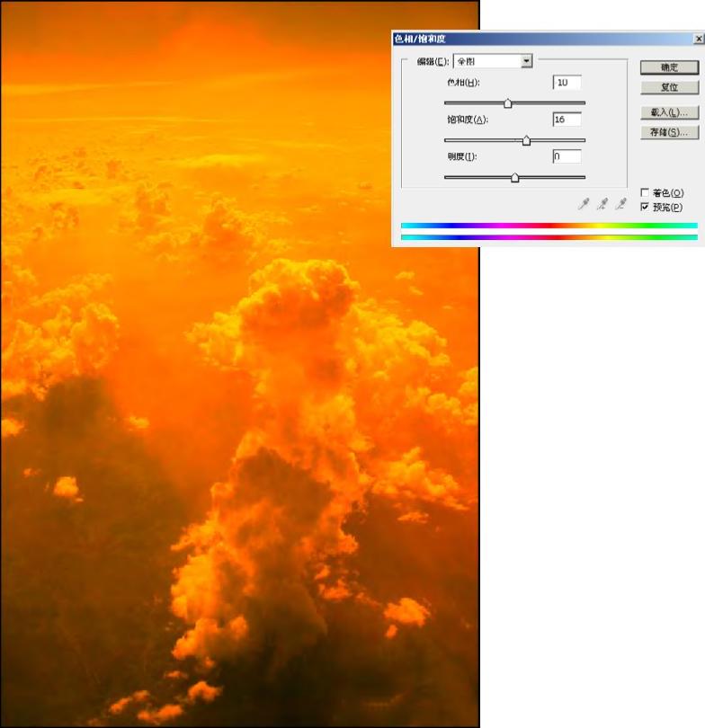Click the 明度(I): label

click(462, 157)
